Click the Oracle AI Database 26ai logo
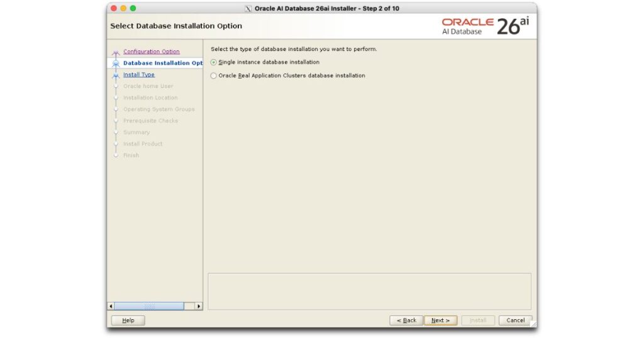This screenshot has width=644, height=338. click(486, 26)
